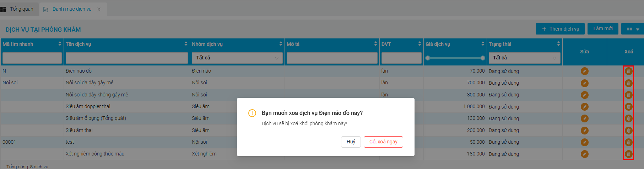Expand the column view options dropdown
The image size is (644, 169).
coord(632,29)
